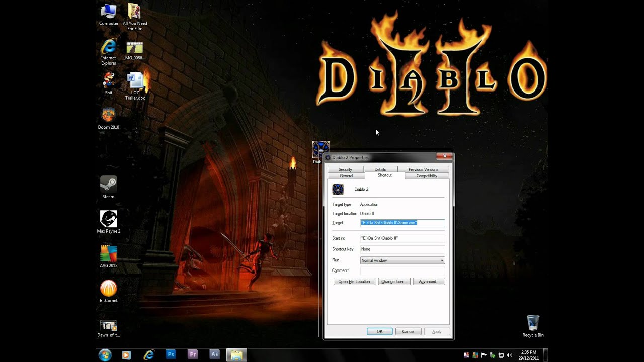Image resolution: width=644 pixels, height=362 pixels.
Task: Click the network tray icon
Action: click(501, 355)
